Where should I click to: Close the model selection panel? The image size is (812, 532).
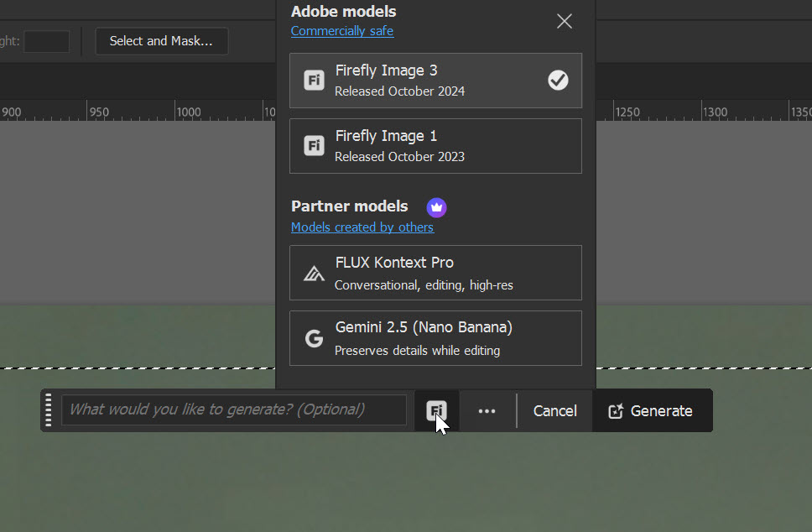tap(565, 21)
